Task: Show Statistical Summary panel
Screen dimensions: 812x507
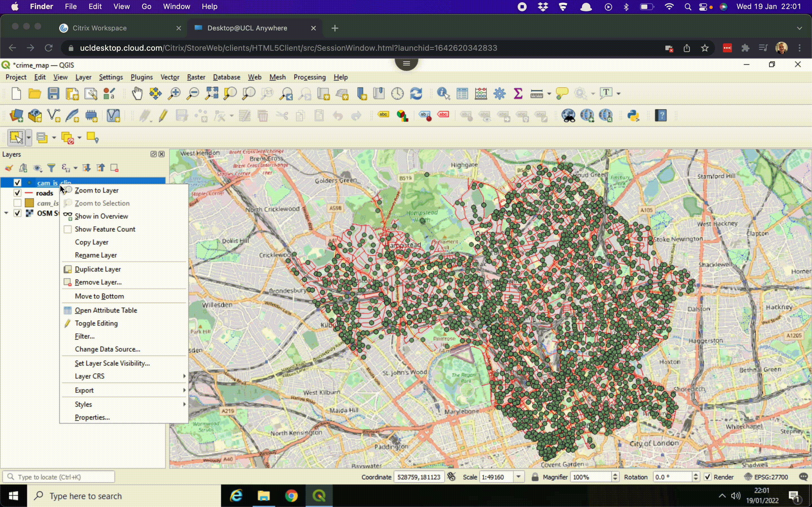Action: 518,93
